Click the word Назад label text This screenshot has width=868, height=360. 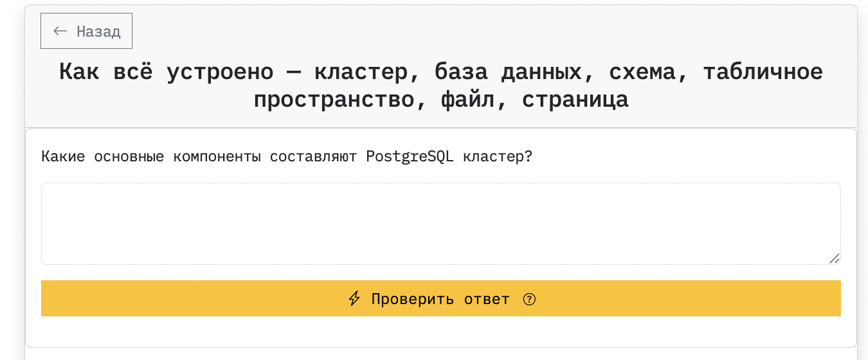coord(98,32)
